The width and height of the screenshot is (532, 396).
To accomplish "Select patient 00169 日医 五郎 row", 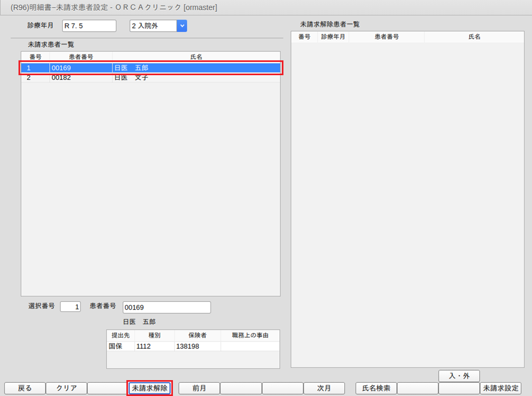I will click(151, 68).
